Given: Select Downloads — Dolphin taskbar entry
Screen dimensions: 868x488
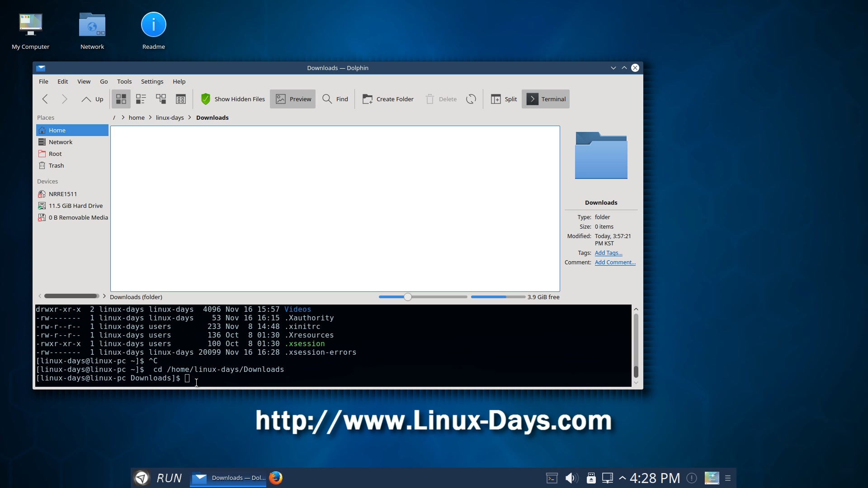Looking at the screenshot, I should tap(228, 478).
